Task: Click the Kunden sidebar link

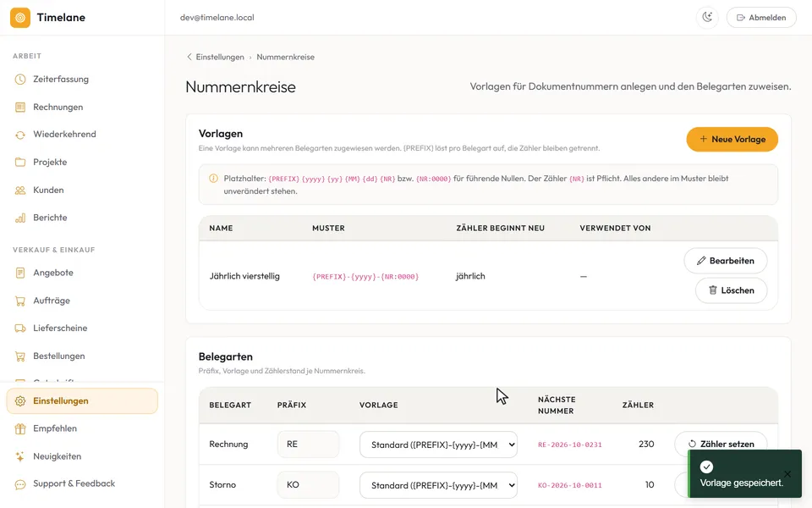Action: (48, 190)
